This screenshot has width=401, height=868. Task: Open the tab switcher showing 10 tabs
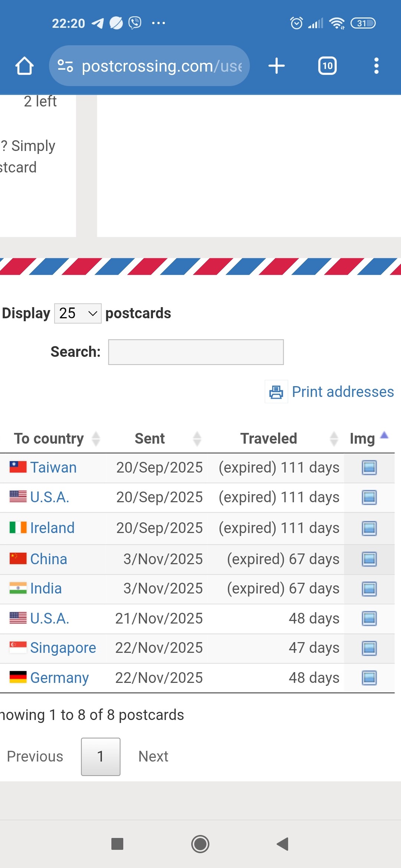click(327, 66)
